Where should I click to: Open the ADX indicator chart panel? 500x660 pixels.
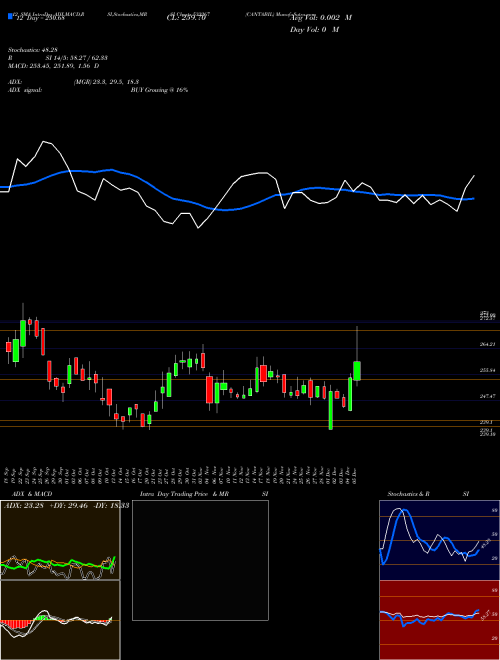tap(60, 540)
